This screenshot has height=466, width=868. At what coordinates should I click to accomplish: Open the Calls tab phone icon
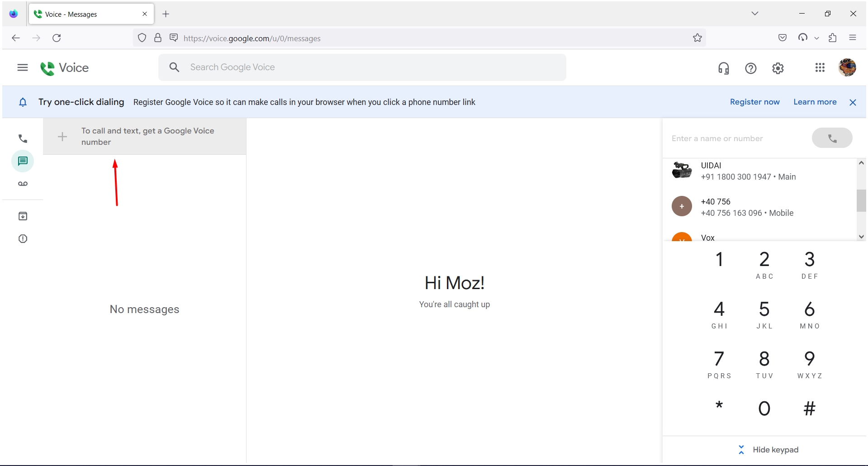tap(23, 138)
